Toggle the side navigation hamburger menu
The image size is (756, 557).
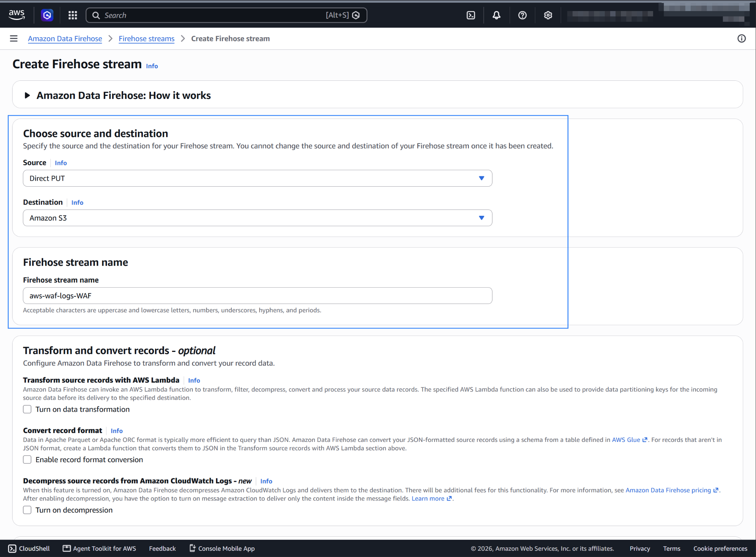coord(14,38)
